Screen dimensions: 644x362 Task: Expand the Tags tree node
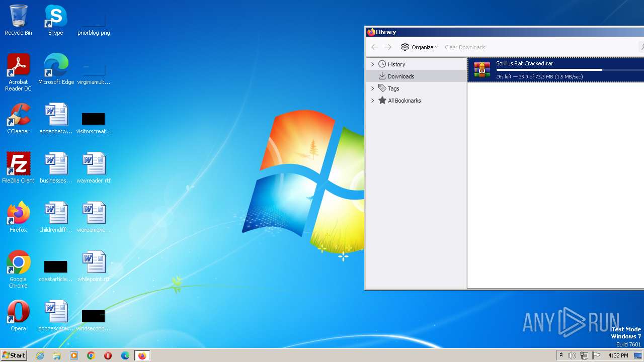coord(373,88)
